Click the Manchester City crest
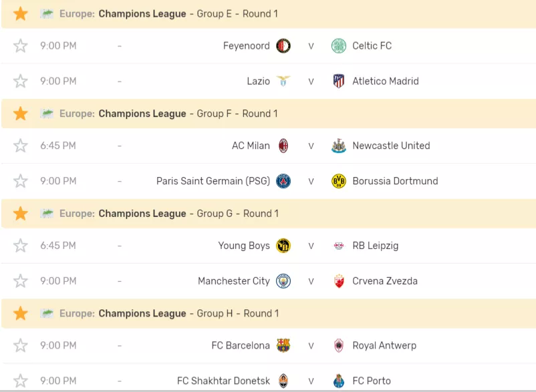This screenshot has height=392, width=536. click(x=283, y=281)
